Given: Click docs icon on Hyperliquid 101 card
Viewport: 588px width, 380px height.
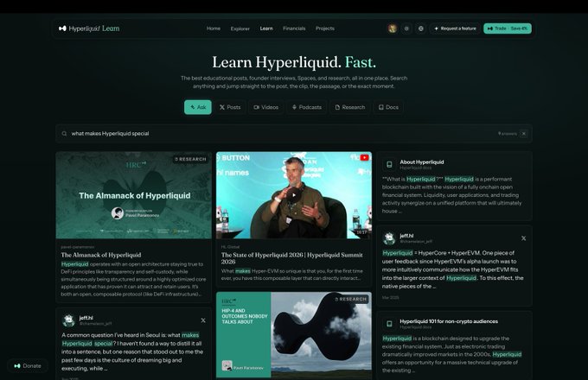Looking at the screenshot, I should pos(389,324).
